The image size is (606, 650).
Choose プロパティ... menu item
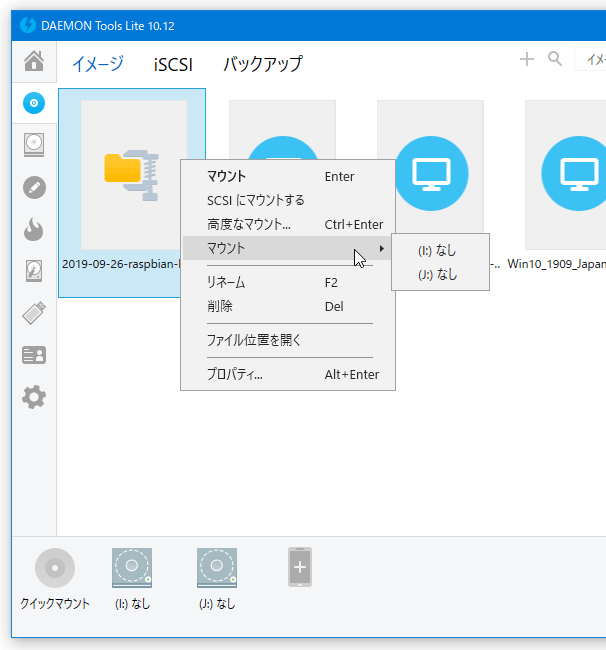click(x=288, y=374)
